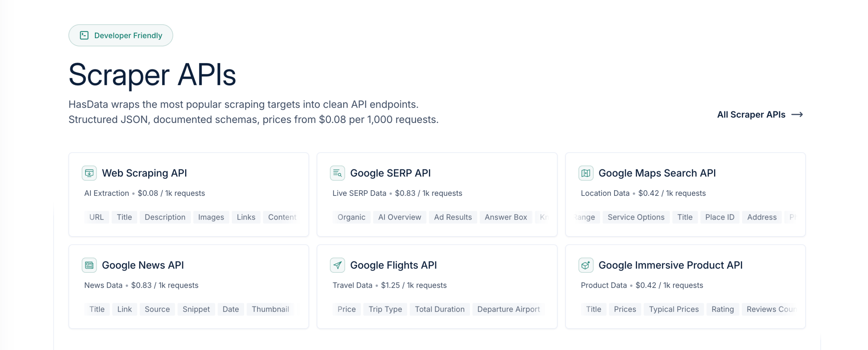
Task: Click the Date tag
Action: 231,309
